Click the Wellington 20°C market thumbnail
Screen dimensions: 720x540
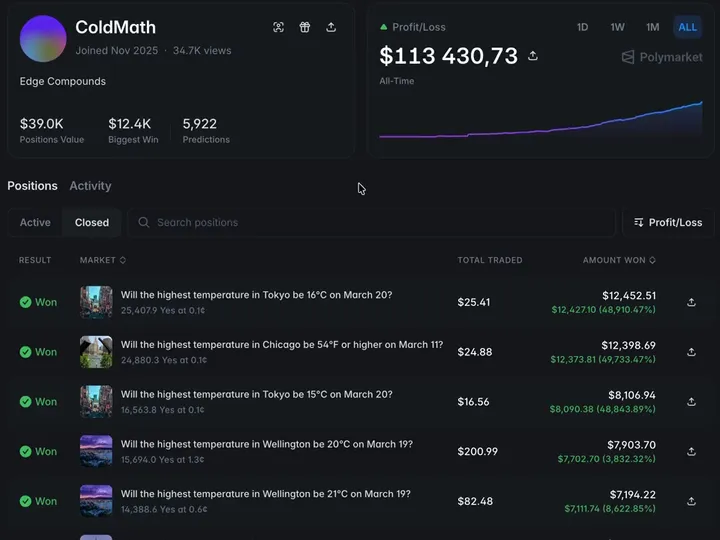point(96,451)
